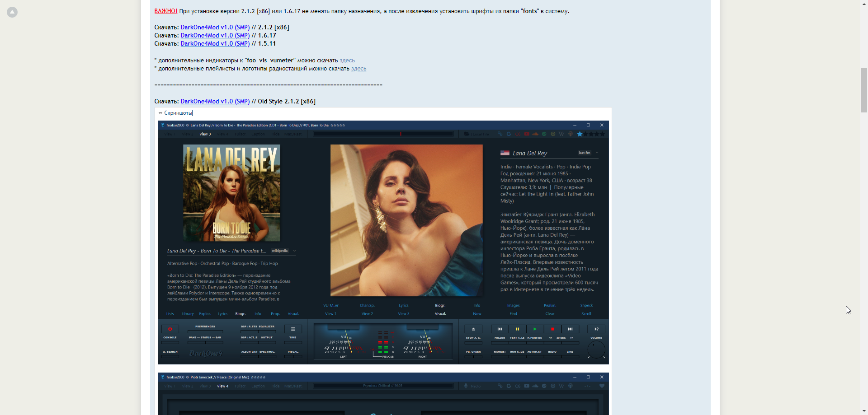The width and height of the screenshot is (868, 415).
Task: Adjust the round Volume knob
Action: tap(596, 350)
